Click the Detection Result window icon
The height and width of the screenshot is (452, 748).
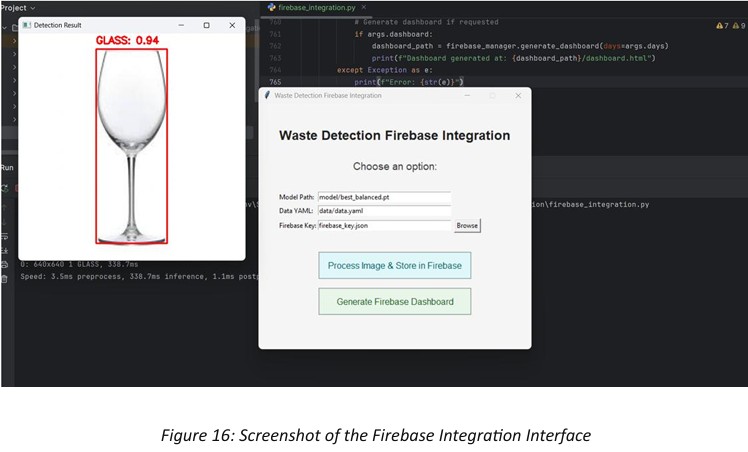(27, 25)
